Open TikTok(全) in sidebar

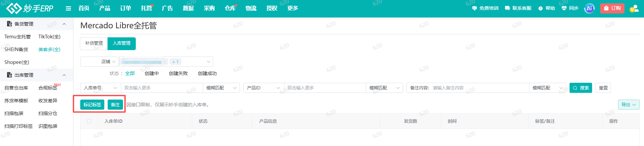[x=50, y=37]
